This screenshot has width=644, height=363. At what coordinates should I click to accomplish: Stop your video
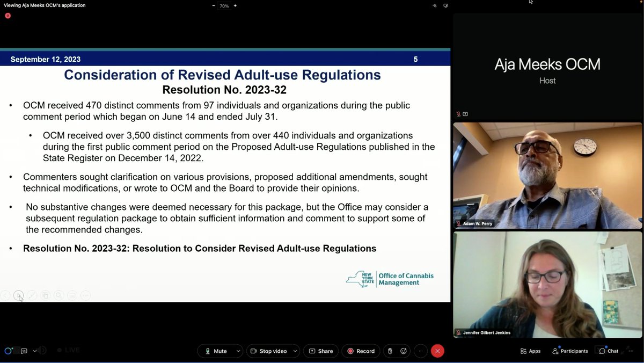[269, 351]
